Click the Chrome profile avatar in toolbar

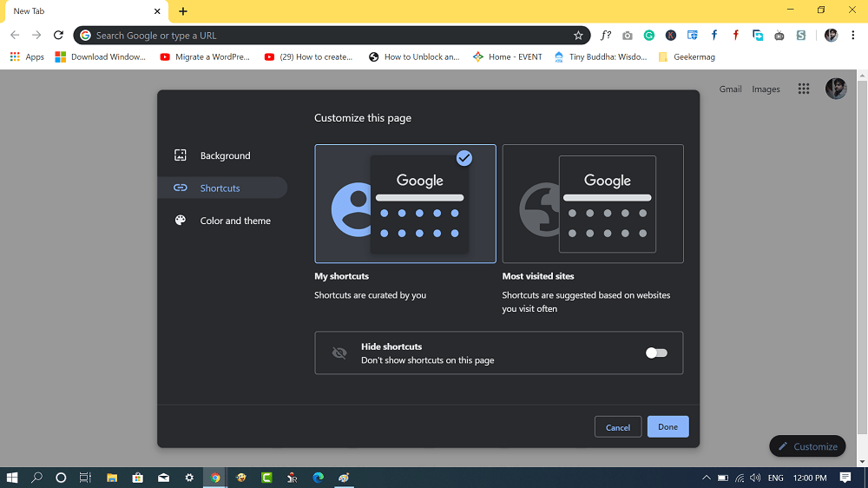pos(831,36)
